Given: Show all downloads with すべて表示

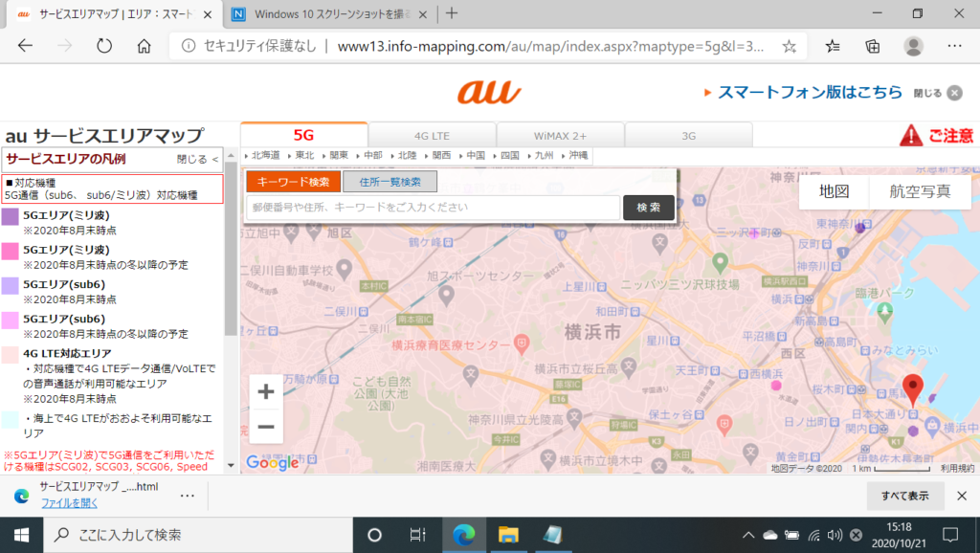Looking at the screenshot, I should click(905, 496).
